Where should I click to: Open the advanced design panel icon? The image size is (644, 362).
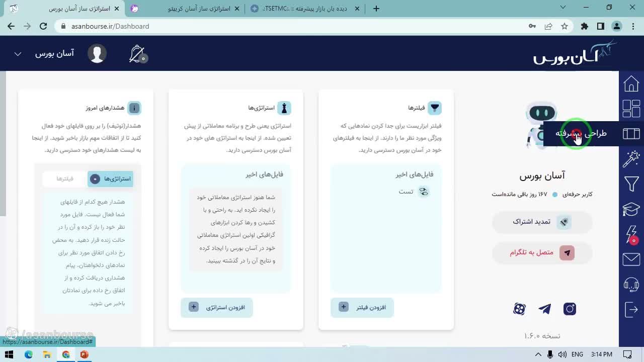[x=631, y=133]
